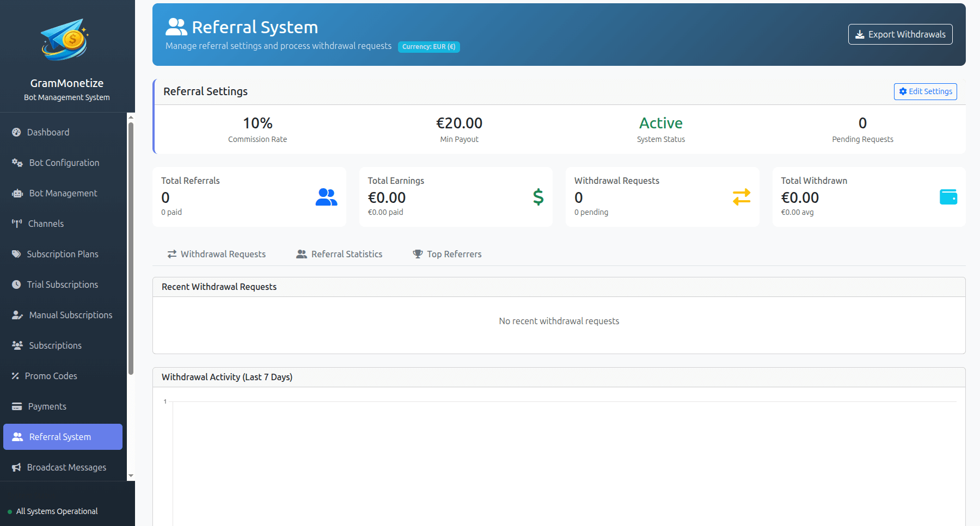Select the Trial Subscriptions clock icon
This screenshot has width=980, height=526.
[16, 284]
